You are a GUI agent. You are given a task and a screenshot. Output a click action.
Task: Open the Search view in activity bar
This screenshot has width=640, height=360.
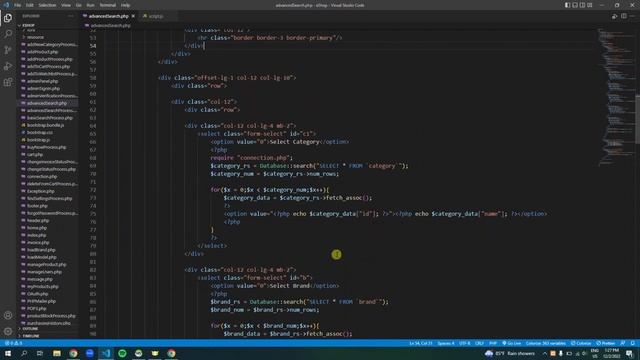click(8, 34)
